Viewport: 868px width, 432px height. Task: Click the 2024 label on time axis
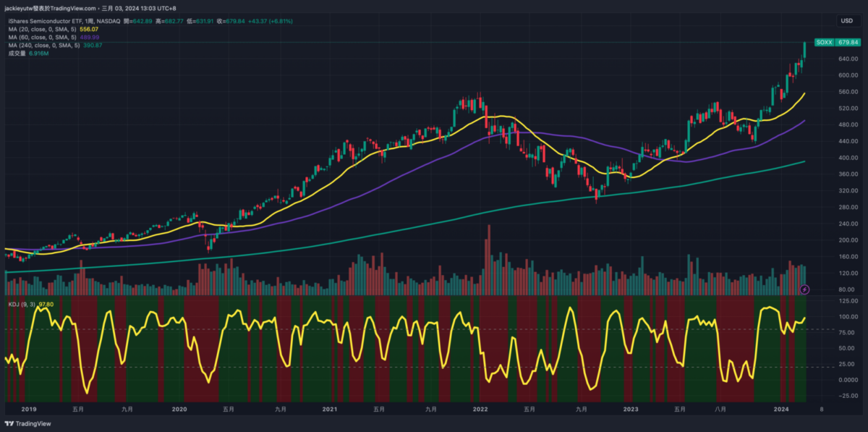click(x=781, y=409)
